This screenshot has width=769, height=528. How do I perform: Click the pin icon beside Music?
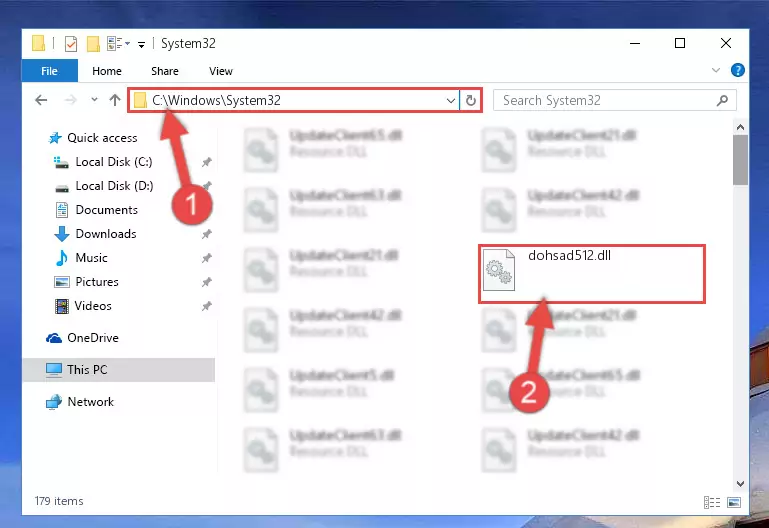pyautogui.click(x=206, y=258)
